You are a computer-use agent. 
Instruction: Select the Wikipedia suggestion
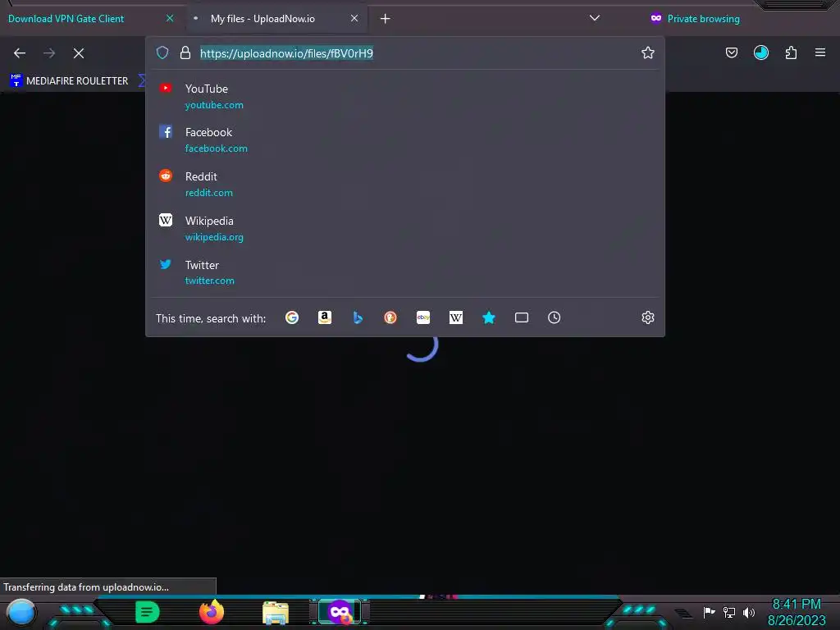click(405, 228)
